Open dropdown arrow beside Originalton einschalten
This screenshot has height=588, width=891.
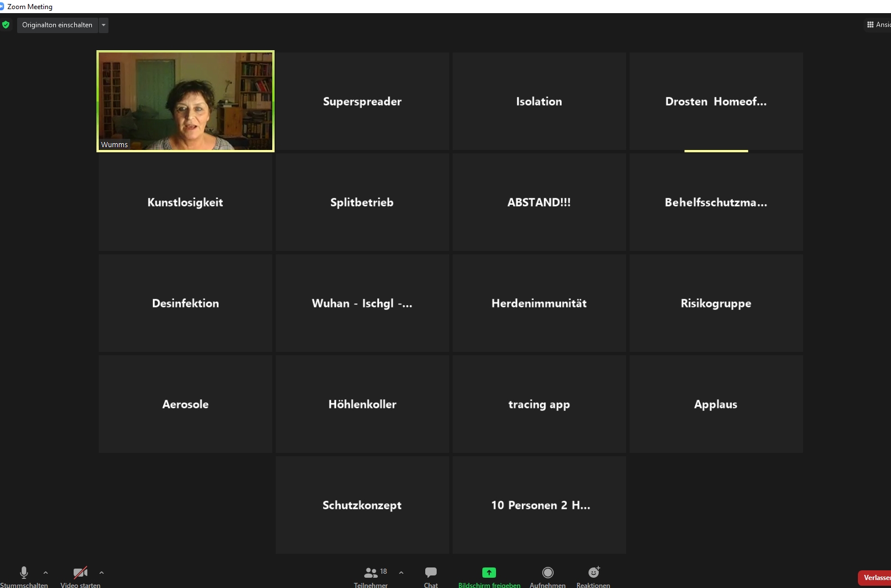103,25
